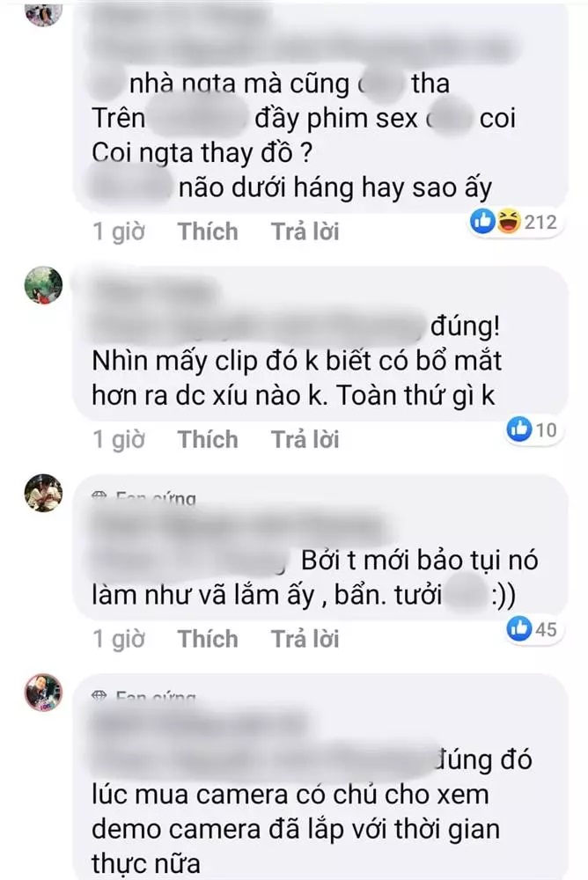Open the avatar of the camera demo commenter
Image resolution: width=588 pixels, height=880 pixels.
pyautogui.click(x=43, y=693)
